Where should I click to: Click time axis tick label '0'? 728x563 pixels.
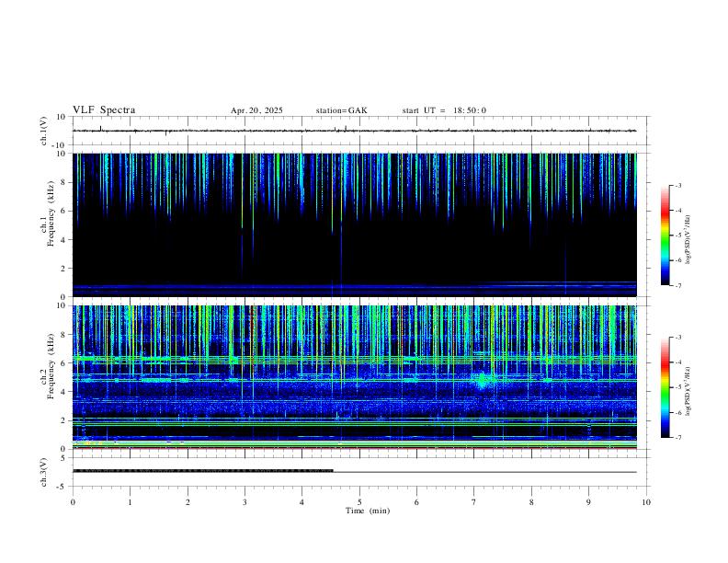coord(73,502)
